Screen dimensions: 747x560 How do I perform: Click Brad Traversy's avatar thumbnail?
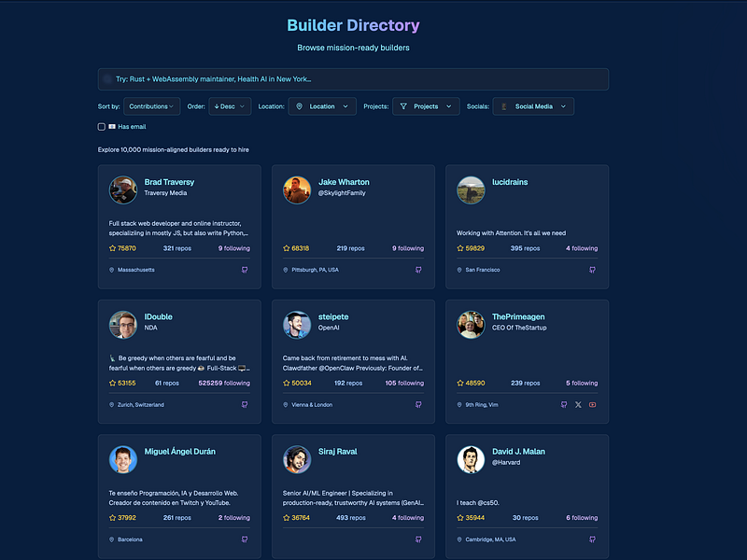123,190
